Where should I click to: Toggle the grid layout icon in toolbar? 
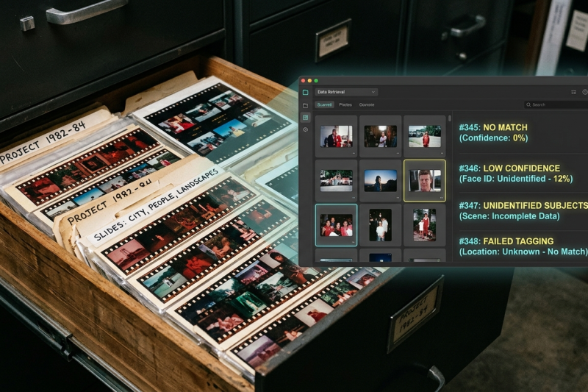pos(573,92)
